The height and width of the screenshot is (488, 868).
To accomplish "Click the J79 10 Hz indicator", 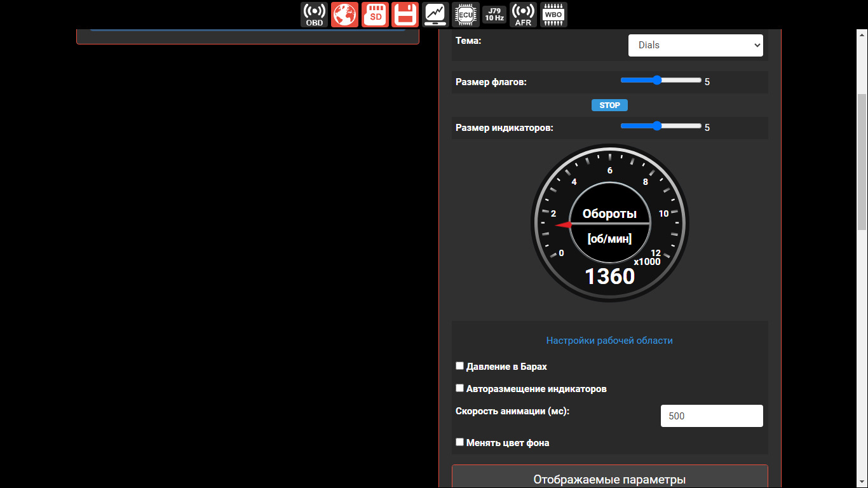I will 494,15.
